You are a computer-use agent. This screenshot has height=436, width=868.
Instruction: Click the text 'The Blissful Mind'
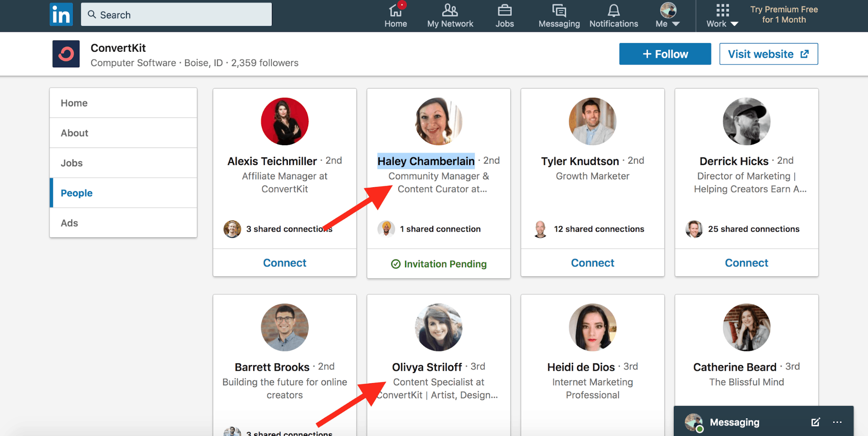pyautogui.click(x=746, y=382)
